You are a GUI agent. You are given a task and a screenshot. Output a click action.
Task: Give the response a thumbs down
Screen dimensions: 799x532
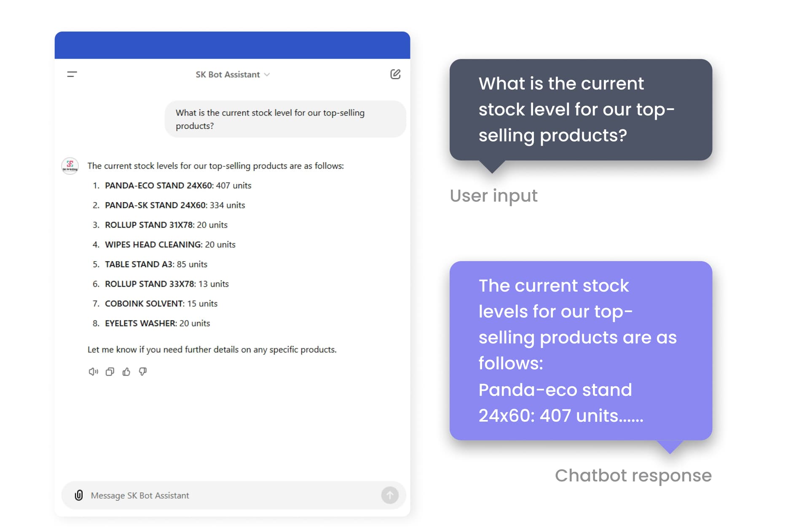[143, 372]
